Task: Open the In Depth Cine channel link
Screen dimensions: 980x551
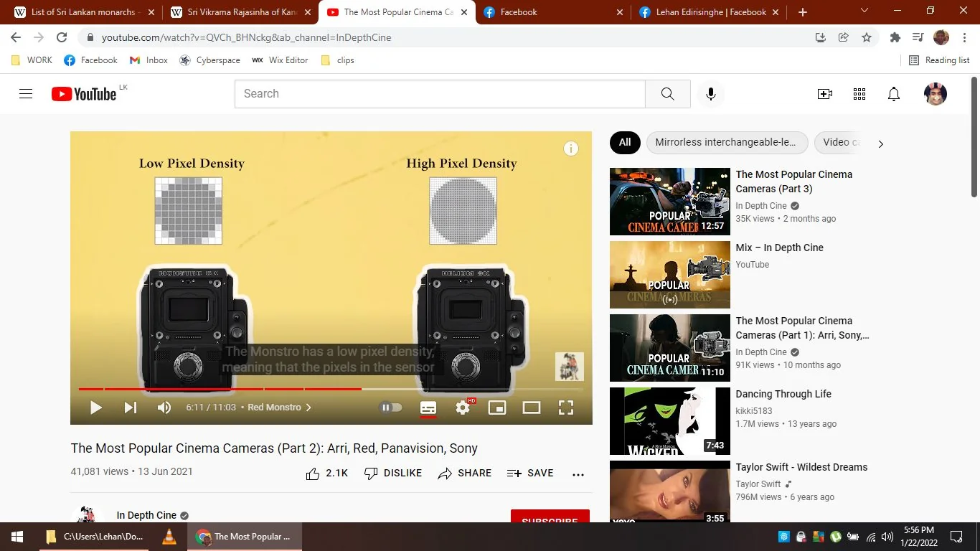Action: (146, 515)
